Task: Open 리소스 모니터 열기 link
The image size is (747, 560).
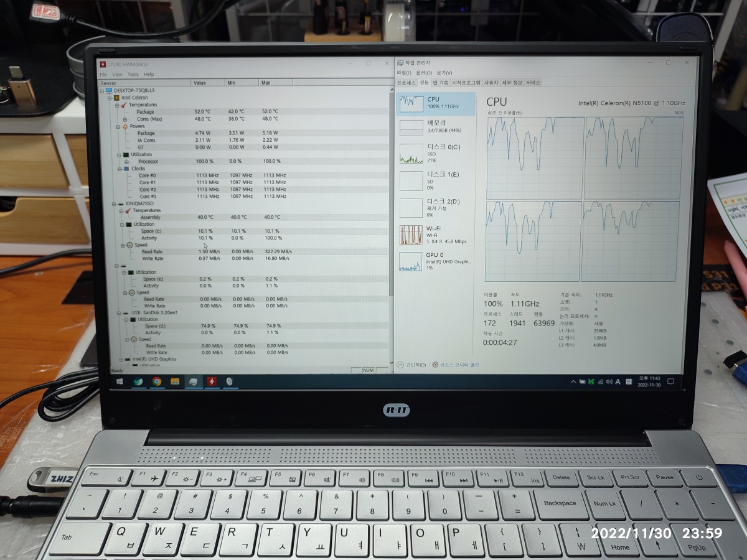Action: click(456, 365)
